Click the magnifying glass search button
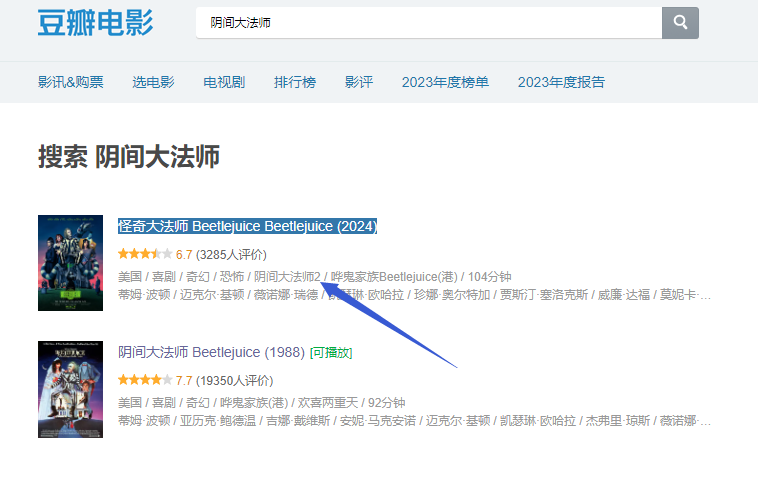 point(680,22)
